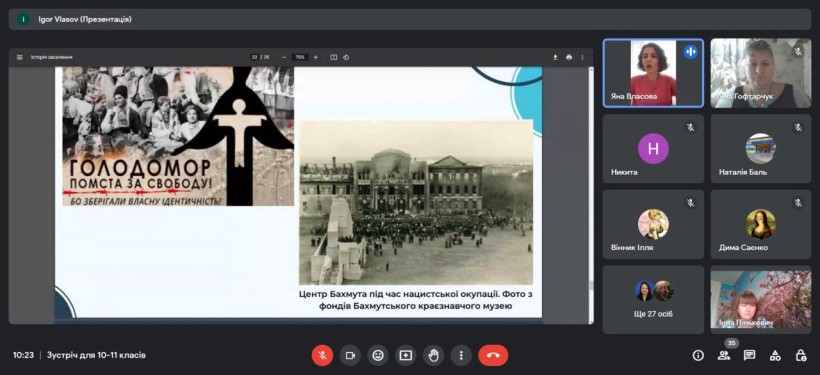This screenshot has width=820, height=375.
Task: Click the page number field showing 22
Action: pyautogui.click(x=255, y=57)
